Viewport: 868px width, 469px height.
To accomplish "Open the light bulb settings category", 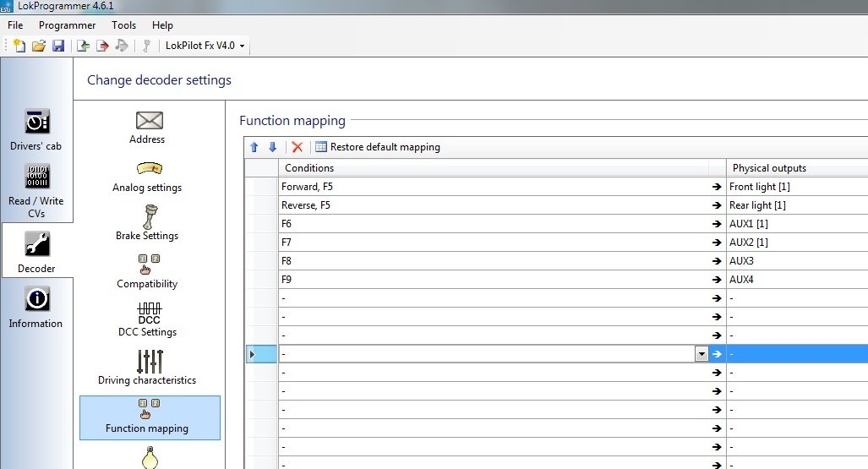I will [x=150, y=458].
